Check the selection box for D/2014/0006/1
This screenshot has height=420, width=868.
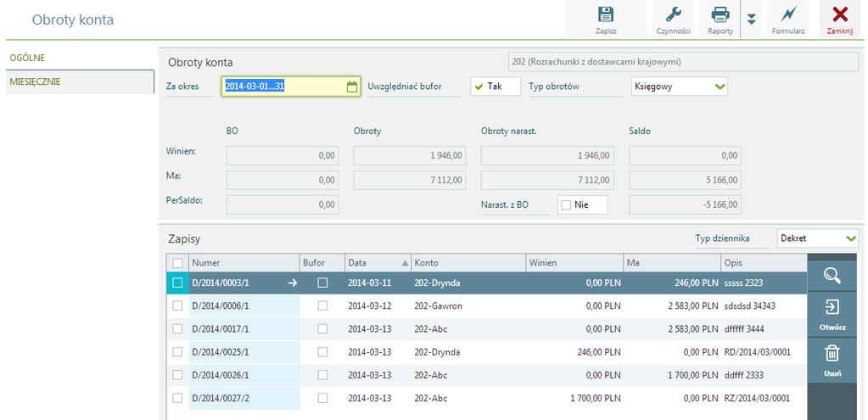[177, 306]
